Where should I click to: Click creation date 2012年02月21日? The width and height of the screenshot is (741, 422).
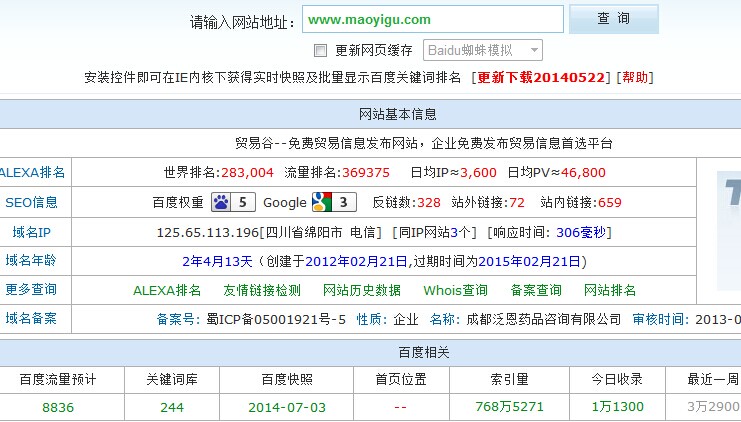point(356,261)
